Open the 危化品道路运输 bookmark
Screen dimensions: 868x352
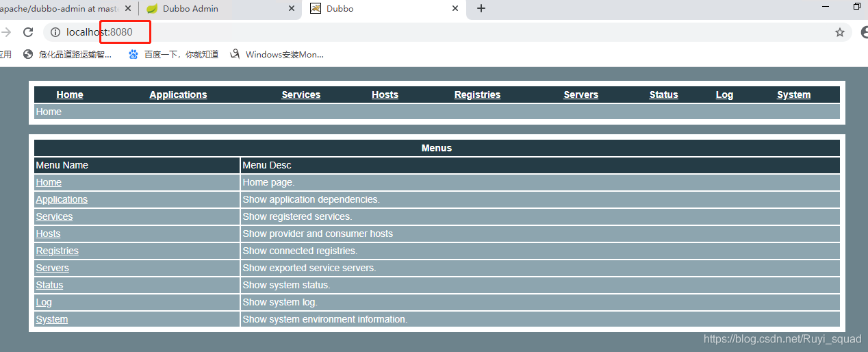[67, 54]
